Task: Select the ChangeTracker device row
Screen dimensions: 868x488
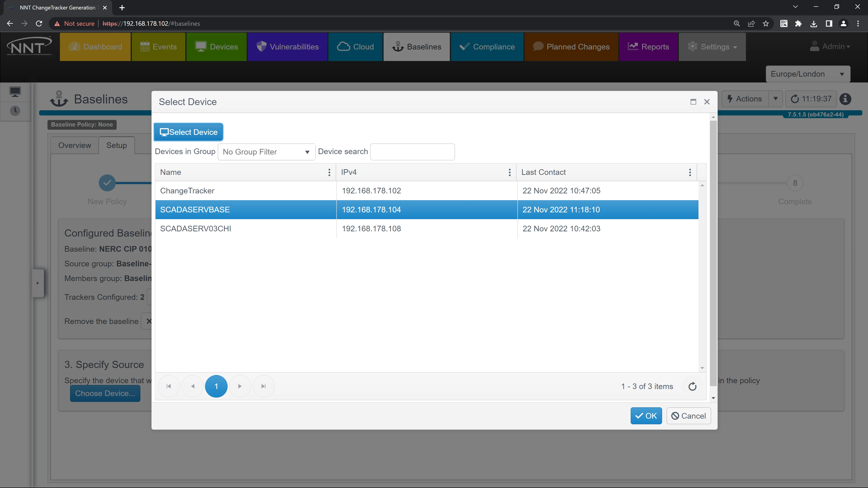Action: 427,191
